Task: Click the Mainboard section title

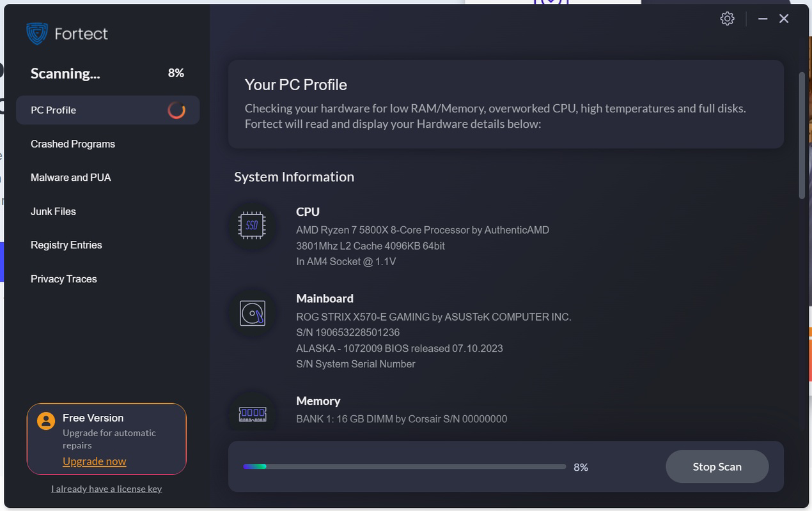Action: (x=325, y=298)
